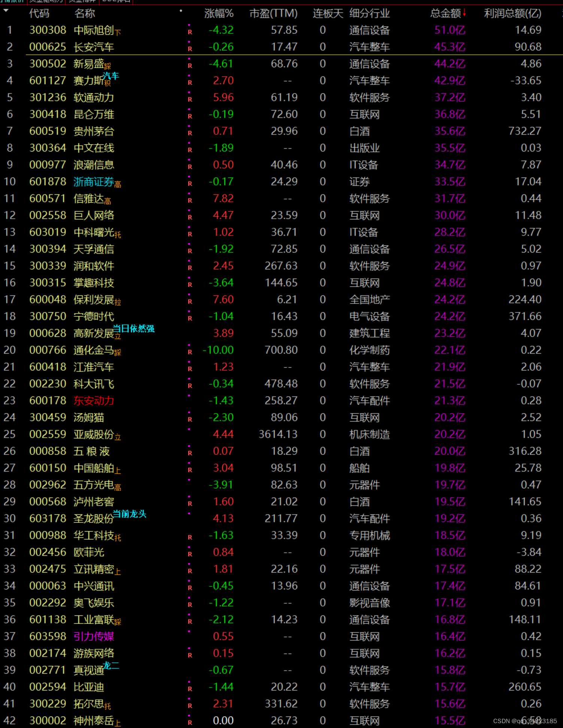The width and height of the screenshot is (563, 728).
Task: Select row number 35 奥飞娱乐
Action: (x=10, y=603)
